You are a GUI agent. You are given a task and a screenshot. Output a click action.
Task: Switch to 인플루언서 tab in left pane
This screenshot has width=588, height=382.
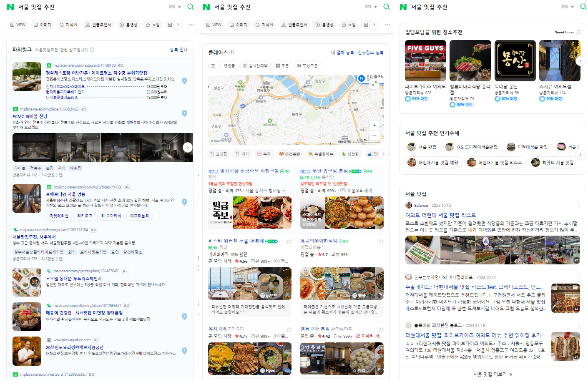pos(98,25)
